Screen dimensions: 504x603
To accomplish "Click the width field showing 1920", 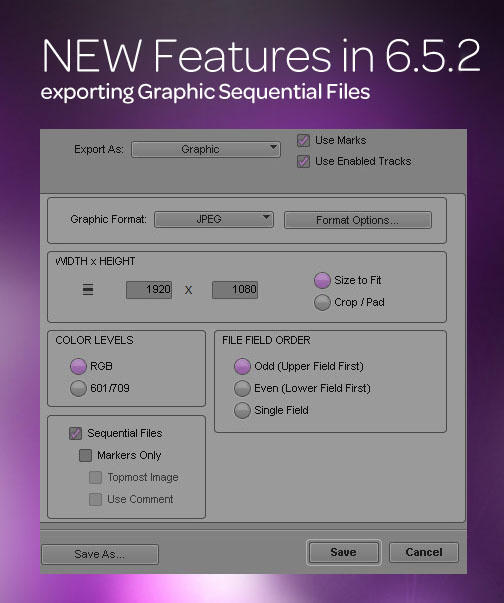I will coord(149,289).
